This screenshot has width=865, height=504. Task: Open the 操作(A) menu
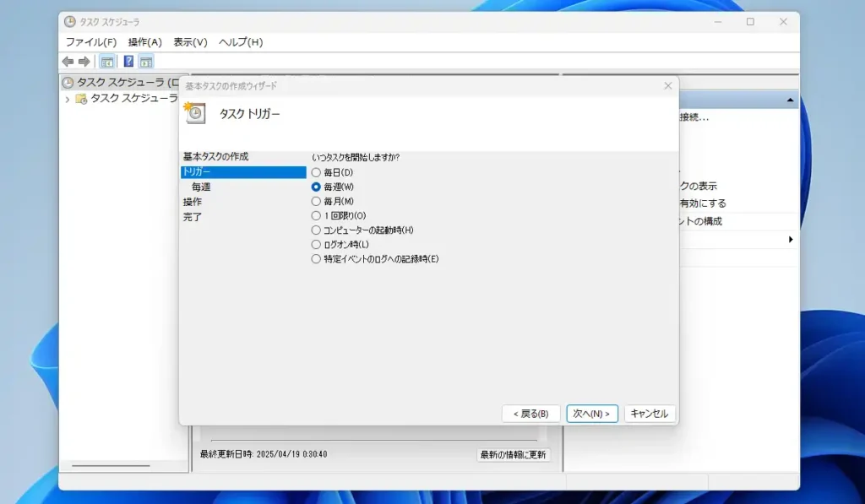point(145,42)
